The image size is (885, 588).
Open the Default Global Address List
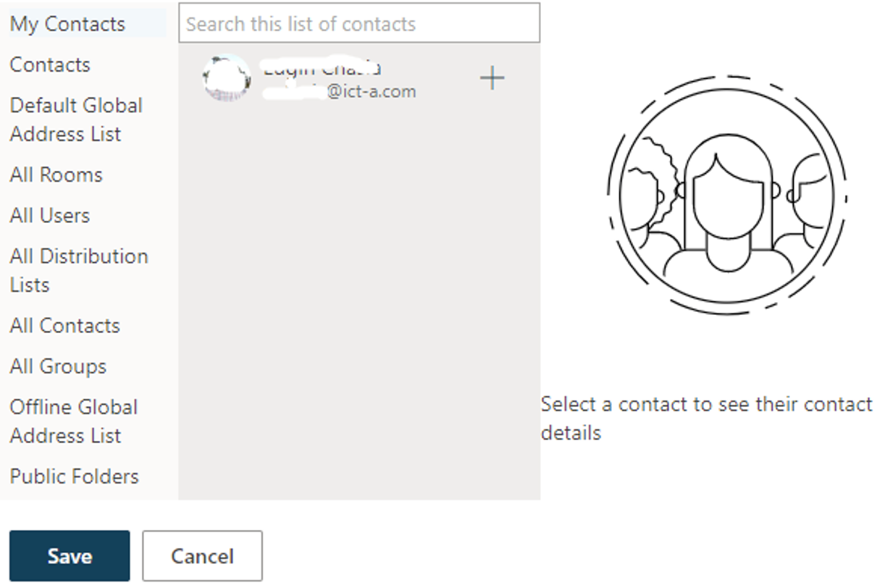click(76, 119)
